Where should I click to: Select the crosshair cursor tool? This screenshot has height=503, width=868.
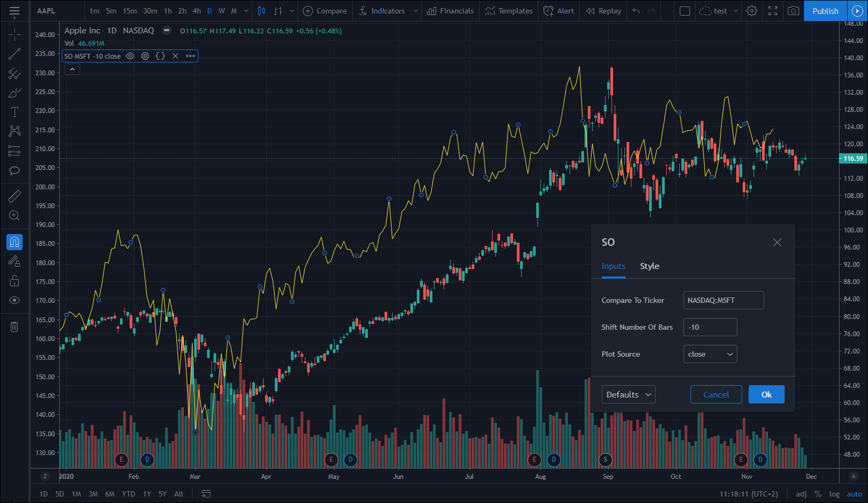click(15, 35)
